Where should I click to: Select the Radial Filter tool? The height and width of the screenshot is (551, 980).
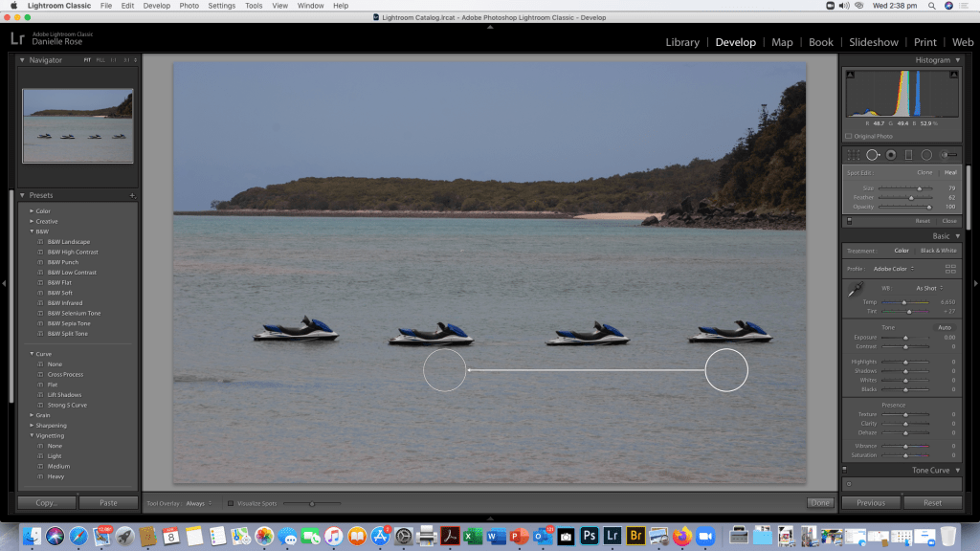click(x=926, y=155)
